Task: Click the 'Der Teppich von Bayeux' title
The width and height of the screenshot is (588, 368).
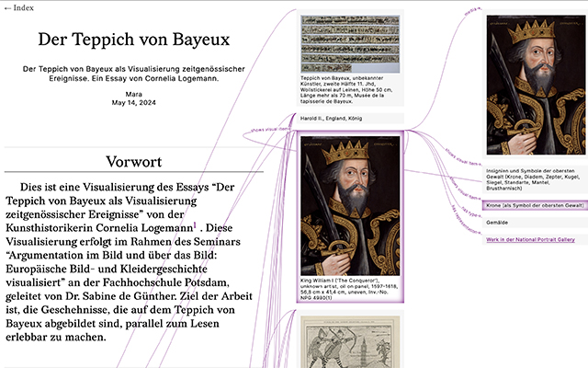Action: pyautogui.click(x=134, y=40)
